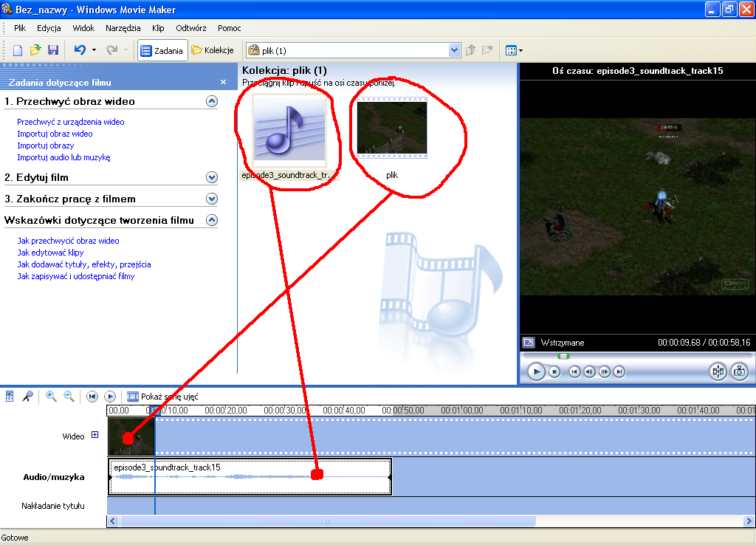Click the preview seek bar green handle
Image resolution: width=756 pixels, height=545 pixels.
(x=563, y=356)
